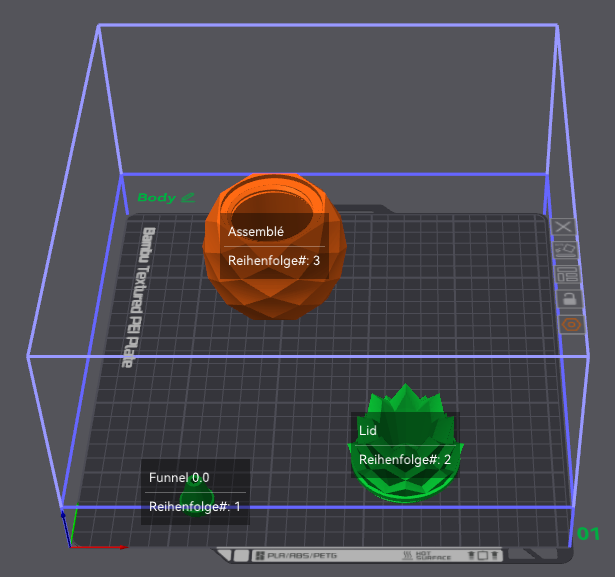Toggle the plate lock icon
The height and width of the screenshot is (577, 615).
coord(570,299)
